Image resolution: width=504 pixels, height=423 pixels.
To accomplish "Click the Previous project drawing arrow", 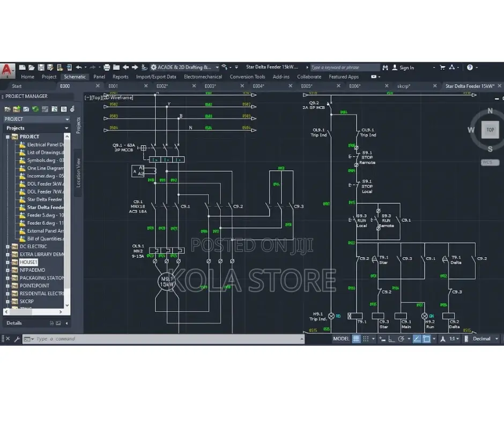I will click(x=125, y=67).
